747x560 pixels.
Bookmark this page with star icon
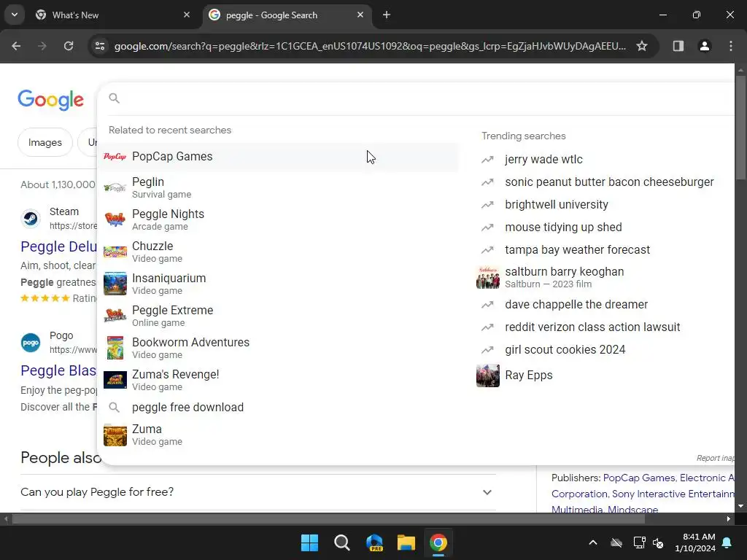click(x=642, y=46)
